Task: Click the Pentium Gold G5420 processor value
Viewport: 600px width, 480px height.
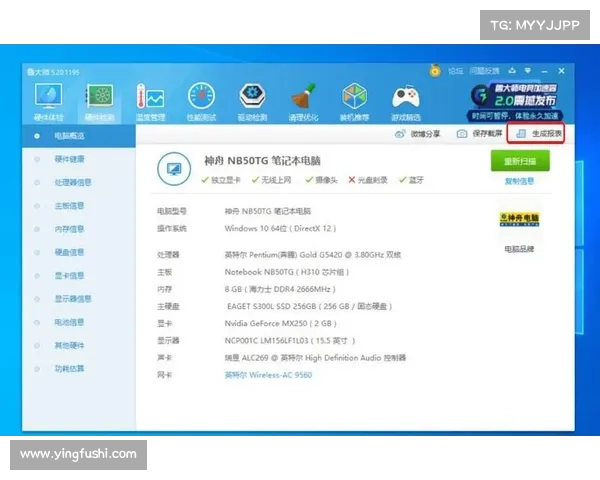Action: (x=313, y=255)
